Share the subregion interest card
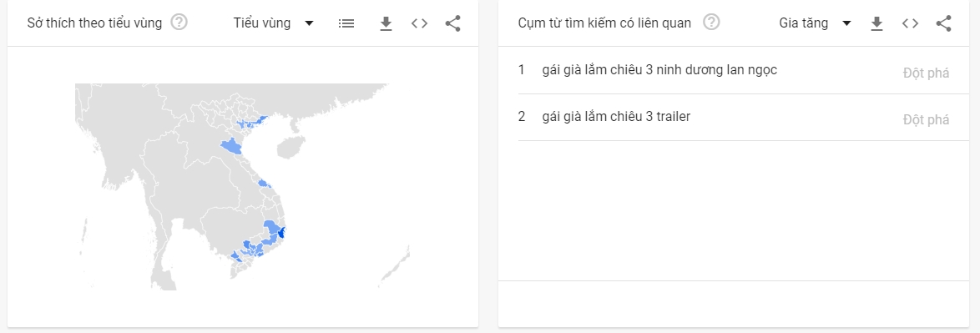This screenshot has width=980, height=333. tap(453, 23)
